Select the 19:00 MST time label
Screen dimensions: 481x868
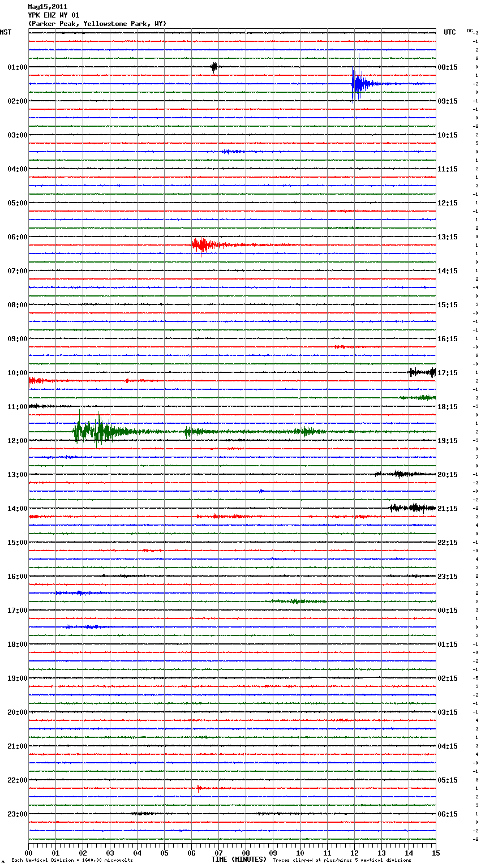pyautogui.click(x=18, y=678)
